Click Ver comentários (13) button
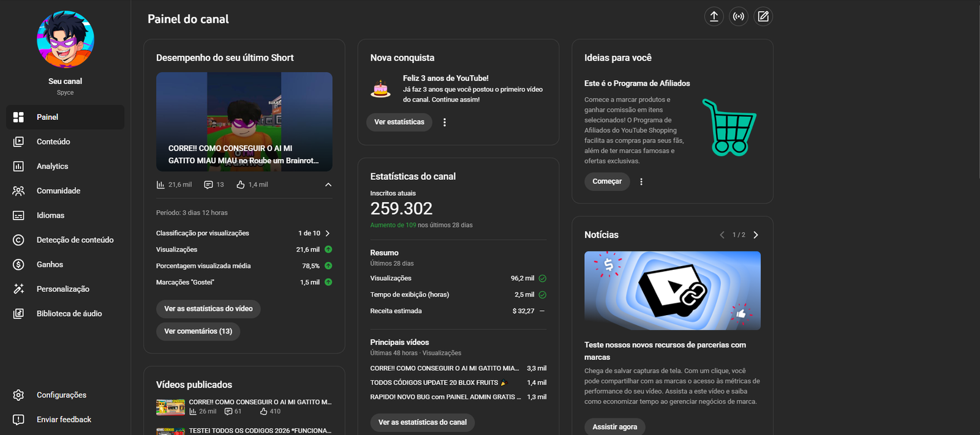Image resolution: width=980 pixels, height=435 pixels. pos(198,332)
